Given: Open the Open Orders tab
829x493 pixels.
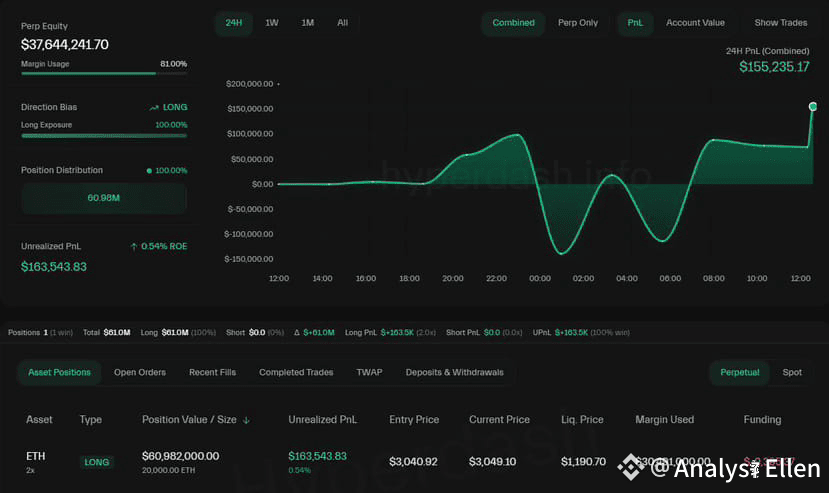Looking at the screenshot, I should coord(140,372).
